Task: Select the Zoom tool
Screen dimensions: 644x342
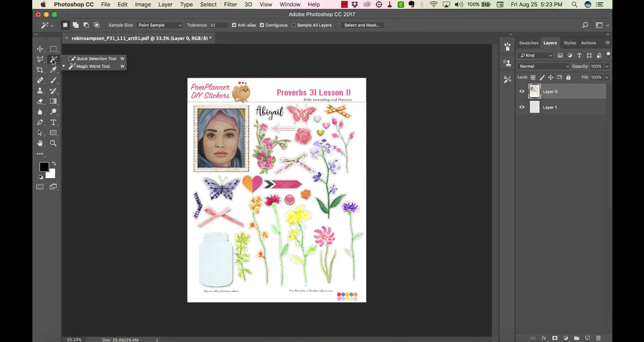Action: (53, 143)
